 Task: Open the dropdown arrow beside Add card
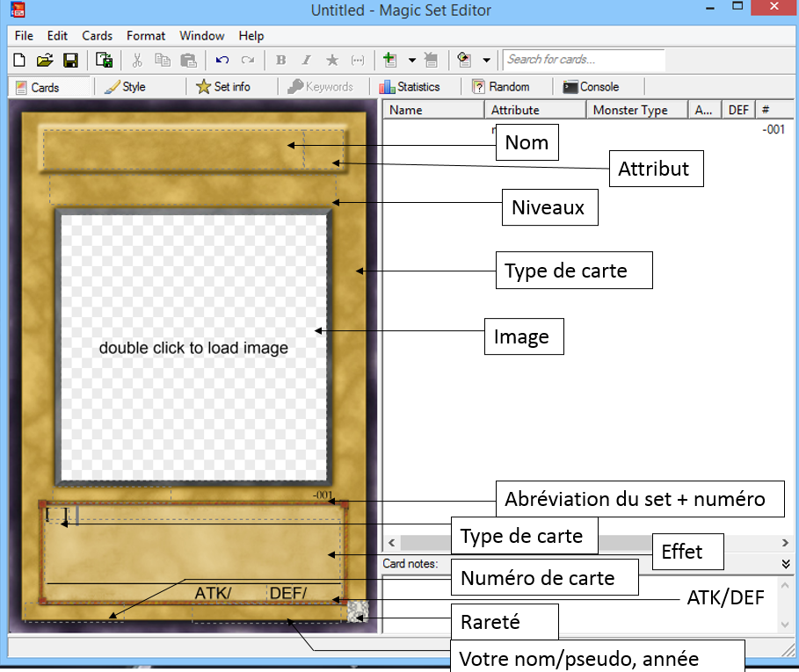click(x=411, y=60)
